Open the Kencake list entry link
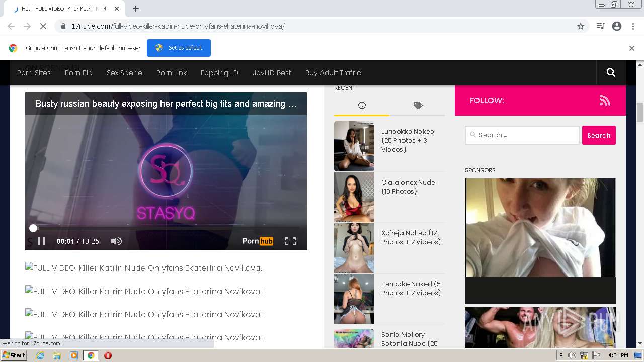The width and height of the screenshot is (644, 362). pos(411,288)
